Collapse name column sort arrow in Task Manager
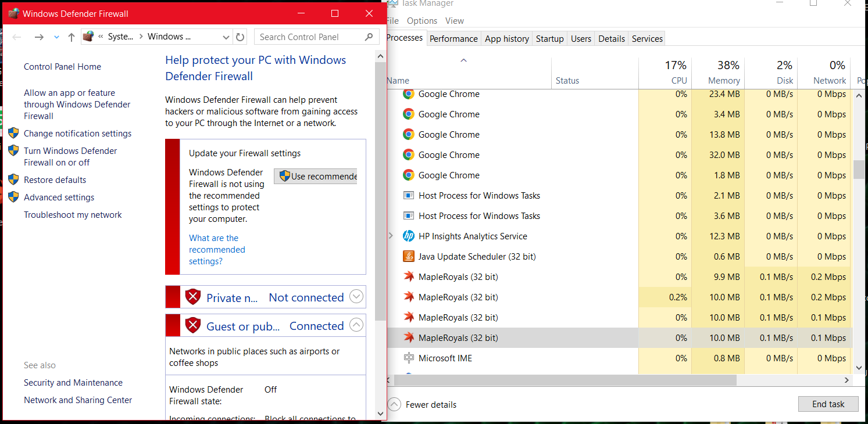This screenshot has height=424, width=868. (463, 60)
